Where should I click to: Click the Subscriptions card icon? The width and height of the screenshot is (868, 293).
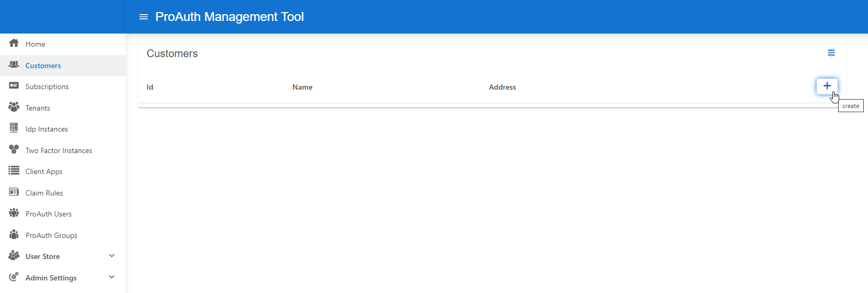pyautogui.click(x=14, y=86)
